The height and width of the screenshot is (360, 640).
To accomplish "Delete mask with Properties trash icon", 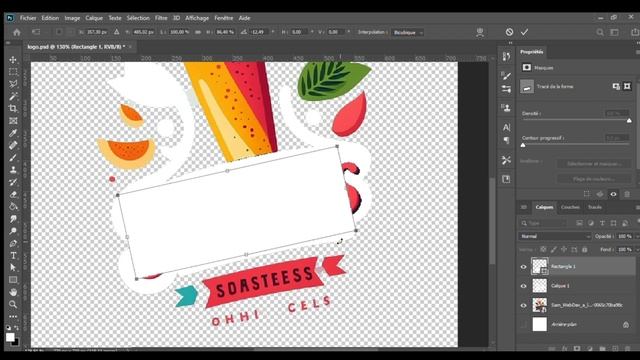I will [x=627, y=194].
